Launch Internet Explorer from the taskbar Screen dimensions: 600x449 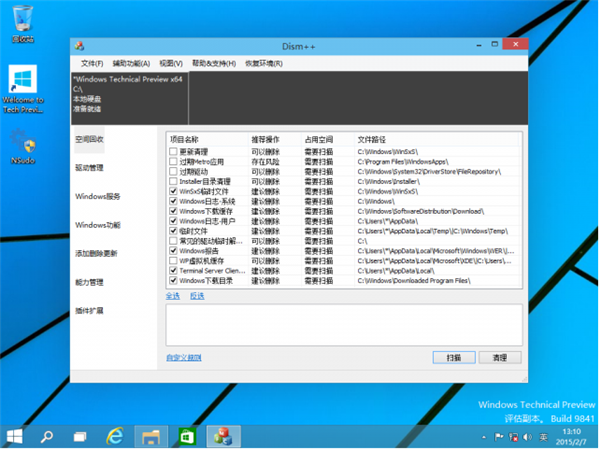click(115, 436)
